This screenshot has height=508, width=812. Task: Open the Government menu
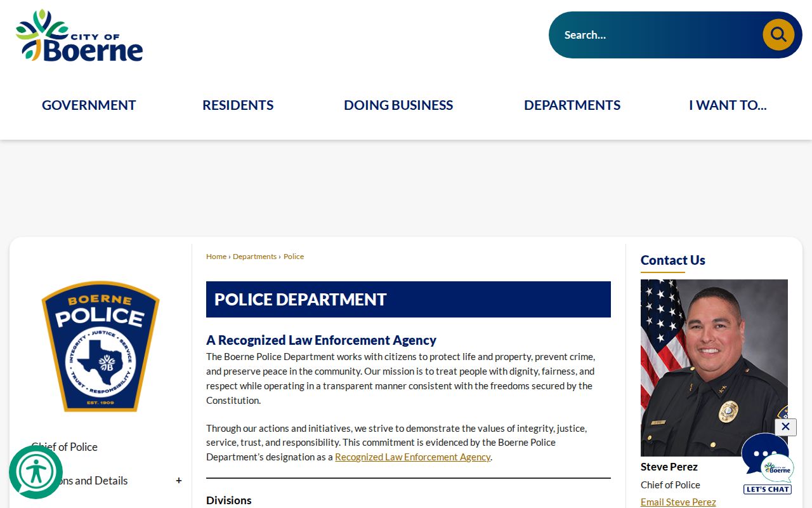(89, 105)
